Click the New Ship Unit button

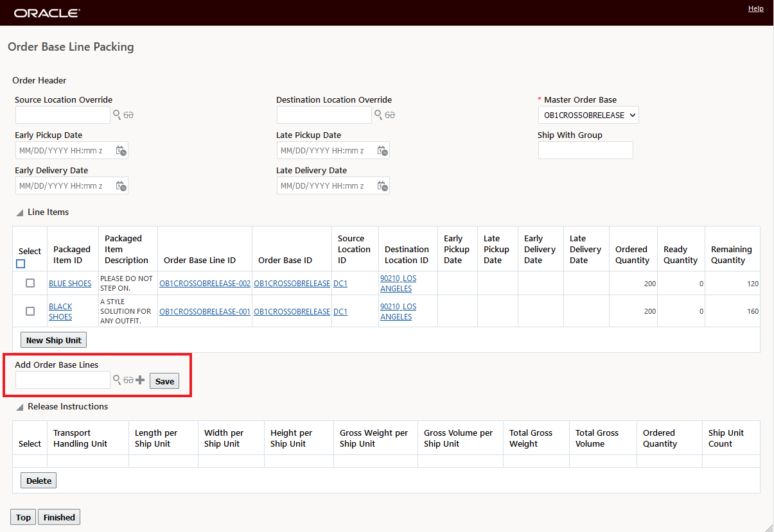tap(53, 340)
